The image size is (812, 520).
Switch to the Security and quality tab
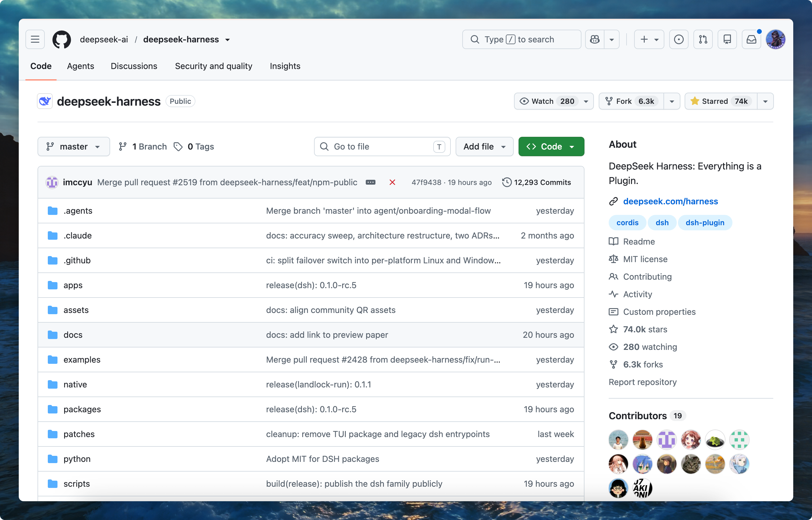point(214,66)
